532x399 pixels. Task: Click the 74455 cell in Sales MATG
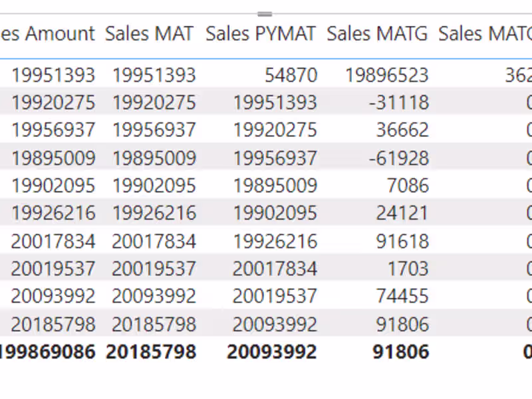tap(402, 296)
